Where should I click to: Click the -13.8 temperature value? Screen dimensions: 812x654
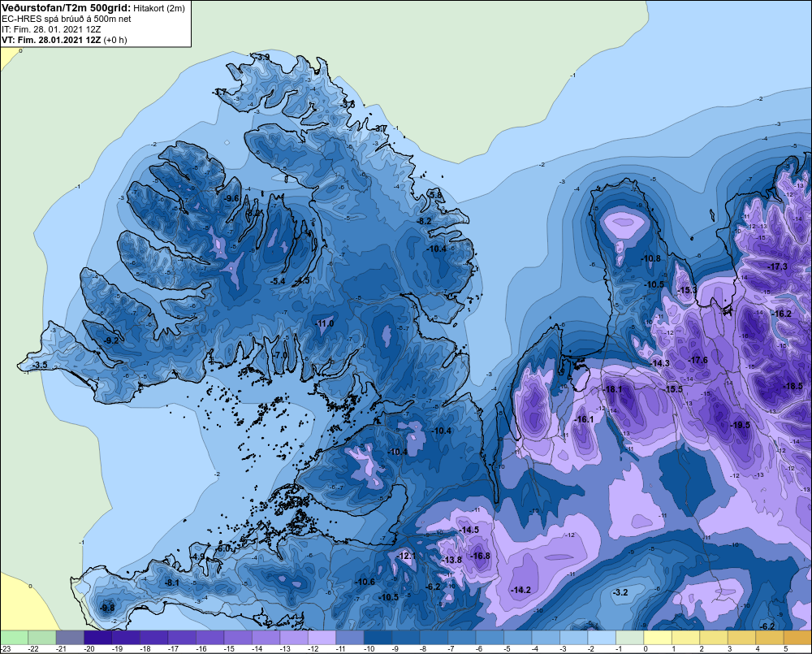[452, 561]
